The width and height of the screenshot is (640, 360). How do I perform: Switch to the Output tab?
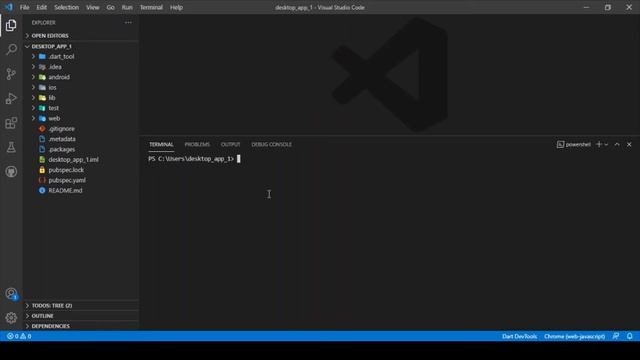tap(231, 144)
